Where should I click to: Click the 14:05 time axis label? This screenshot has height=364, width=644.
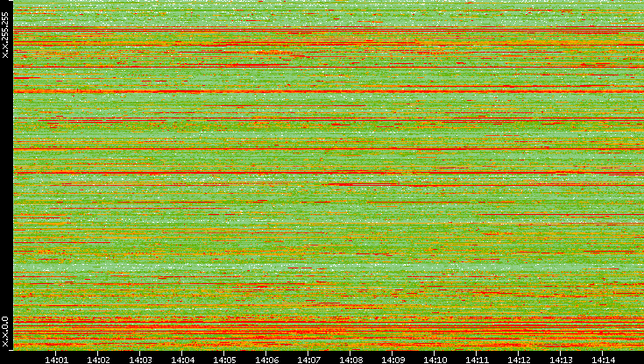coord(224,359)
